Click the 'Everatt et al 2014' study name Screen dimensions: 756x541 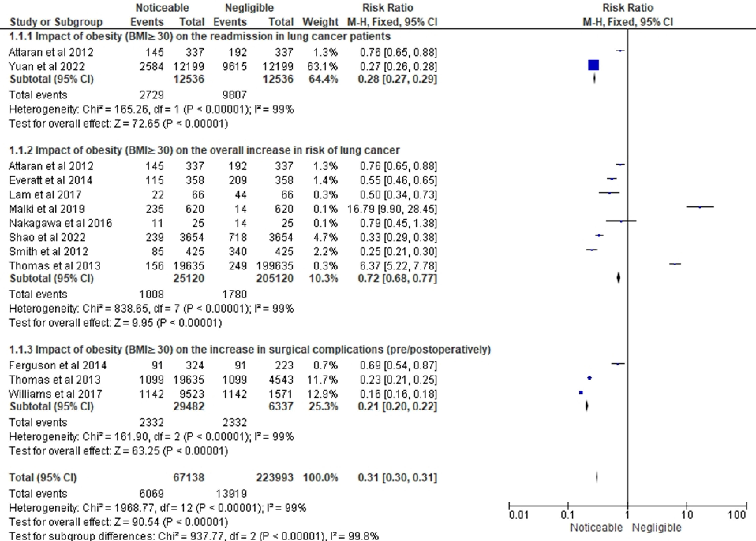(x=51, y=181)
